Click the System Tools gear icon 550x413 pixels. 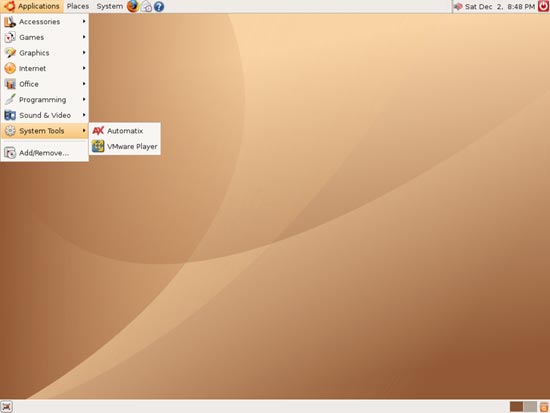[10, 131]
